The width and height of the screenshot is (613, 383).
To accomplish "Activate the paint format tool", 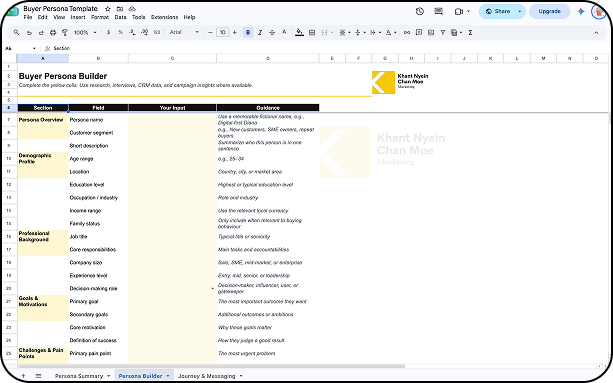I will [x=65, y=33].
